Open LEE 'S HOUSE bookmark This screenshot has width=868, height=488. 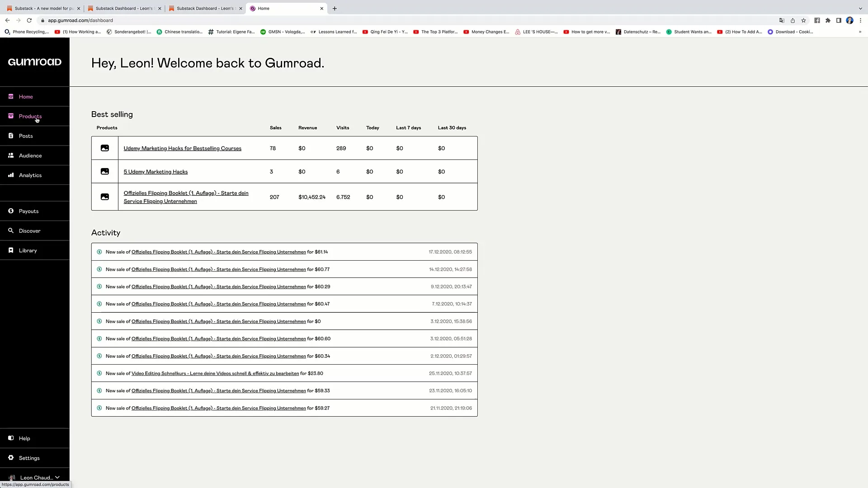536,32
